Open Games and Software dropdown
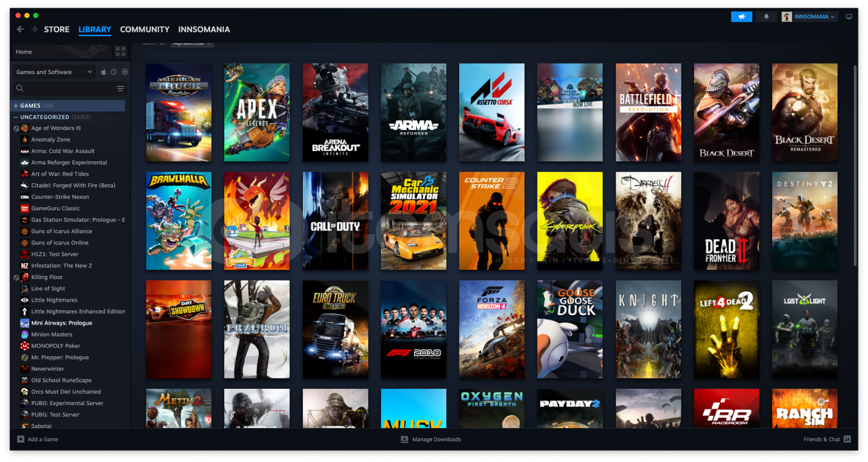This screenshot has height=462, width=868. [x=54, y=72]
